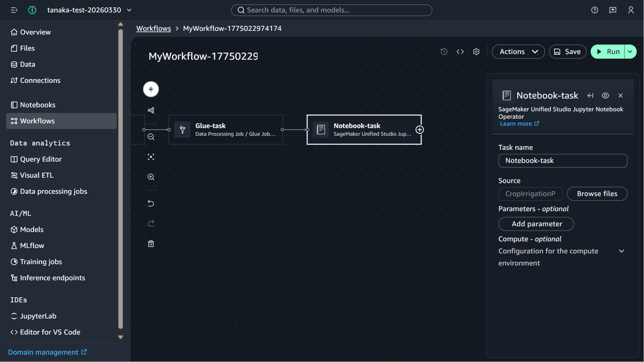Open the Actions dropdown
The image size is (644, 362).
(x=518, y=52)
